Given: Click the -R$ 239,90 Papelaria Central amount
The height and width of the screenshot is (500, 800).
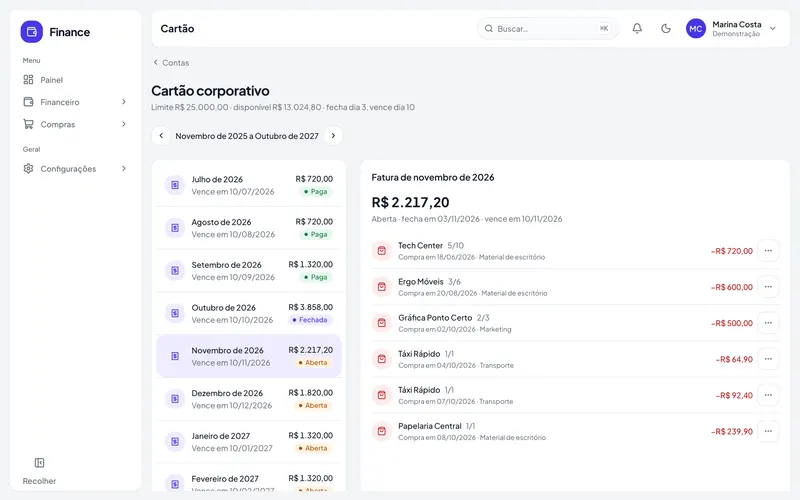Looking at the screenshot, I should pyautogui.click(x=732, y=432).
